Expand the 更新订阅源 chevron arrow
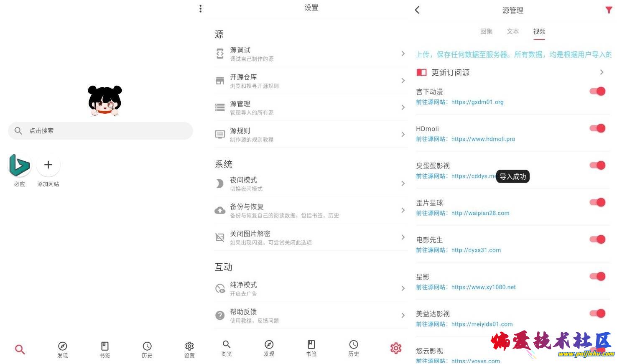617x364 pixels. [602, 72]
